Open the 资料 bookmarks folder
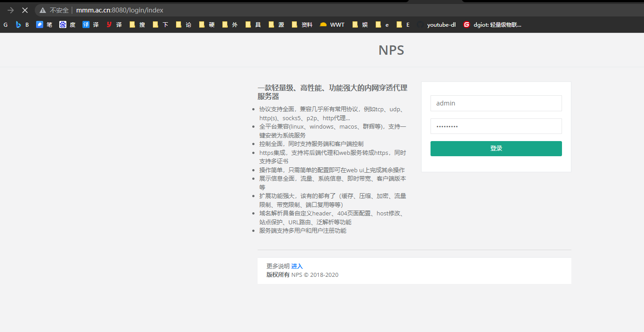The width and height of the screenshot is (644, 332). (303, 24)
